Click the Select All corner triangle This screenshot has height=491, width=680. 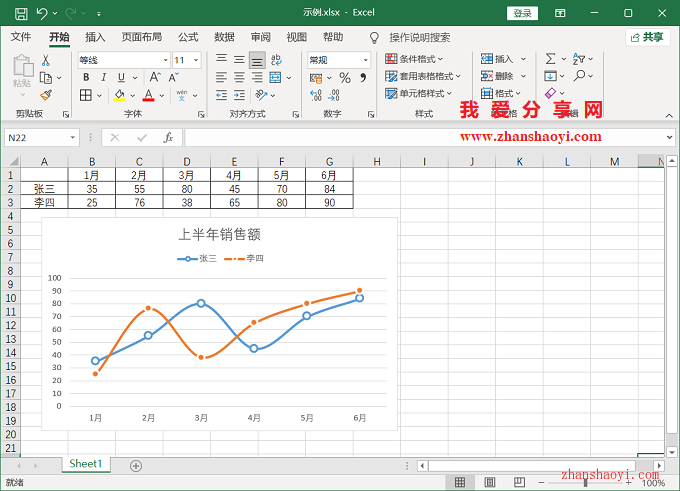pyautogui.click(x=14, y=162)
